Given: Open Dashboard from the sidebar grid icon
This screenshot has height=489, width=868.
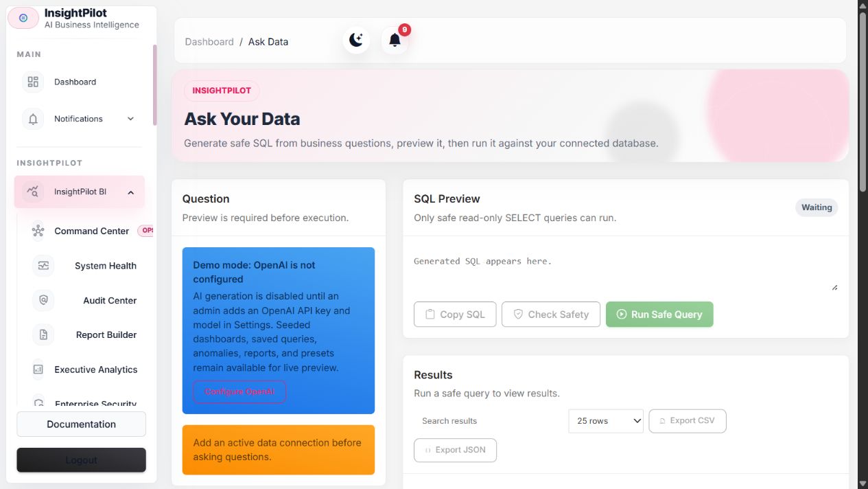Looking at the screenshot, I should tap(33, 82).
